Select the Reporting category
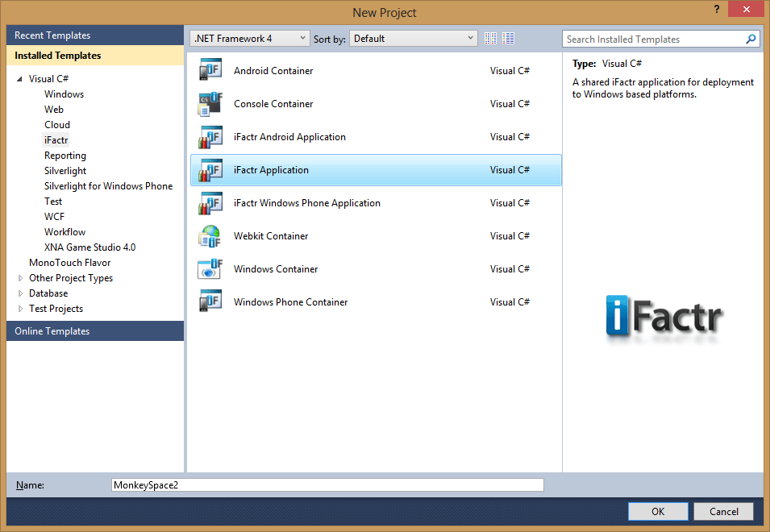 [x=65, y=156]
